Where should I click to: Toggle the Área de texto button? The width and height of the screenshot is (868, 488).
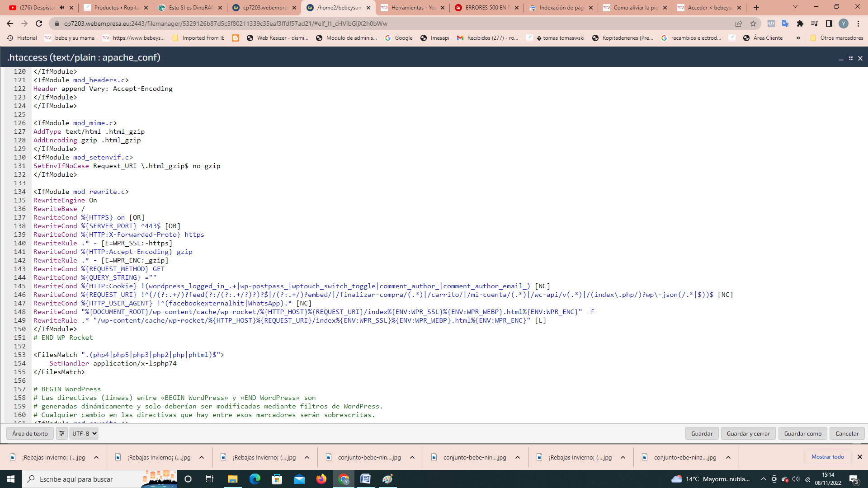point(30,433)
